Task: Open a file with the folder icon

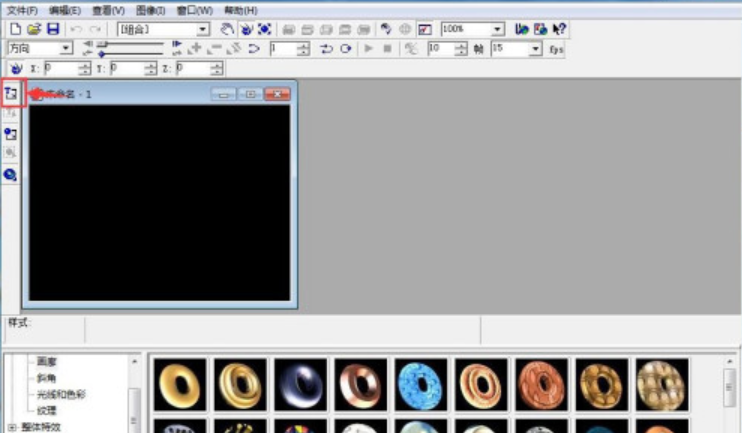Action: 34,29
